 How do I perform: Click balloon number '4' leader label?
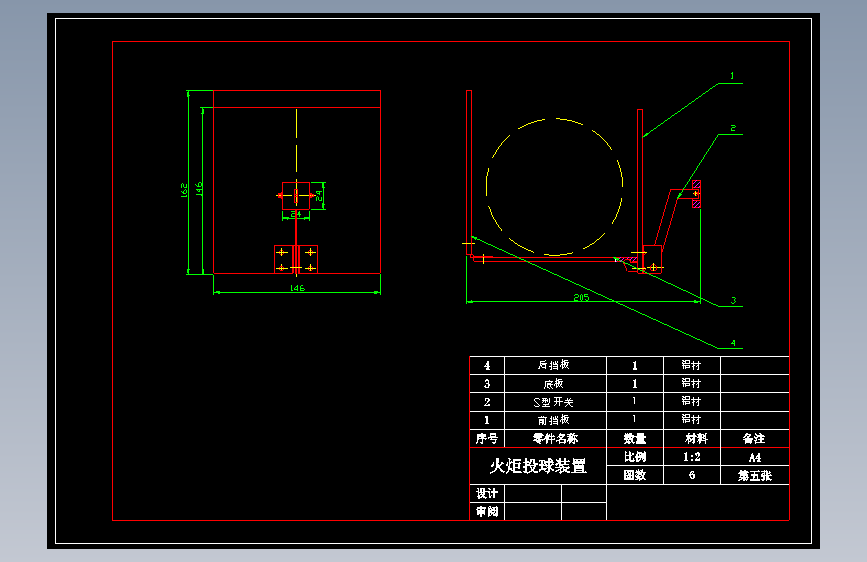[733, 343]
